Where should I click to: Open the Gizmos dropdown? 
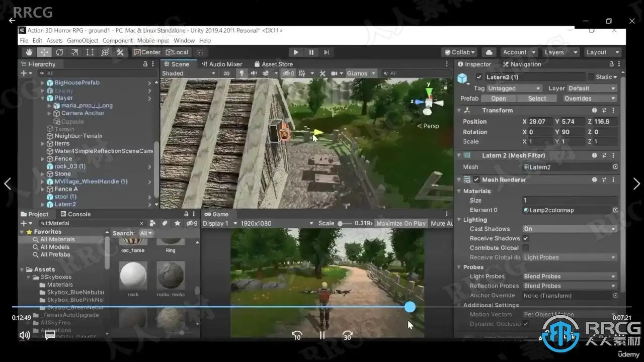coord(361,73)
